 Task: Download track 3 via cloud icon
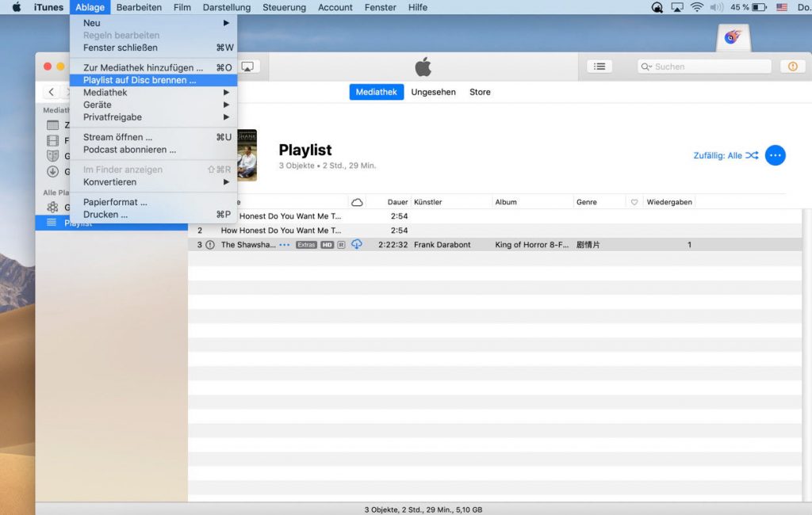(357, 244)
